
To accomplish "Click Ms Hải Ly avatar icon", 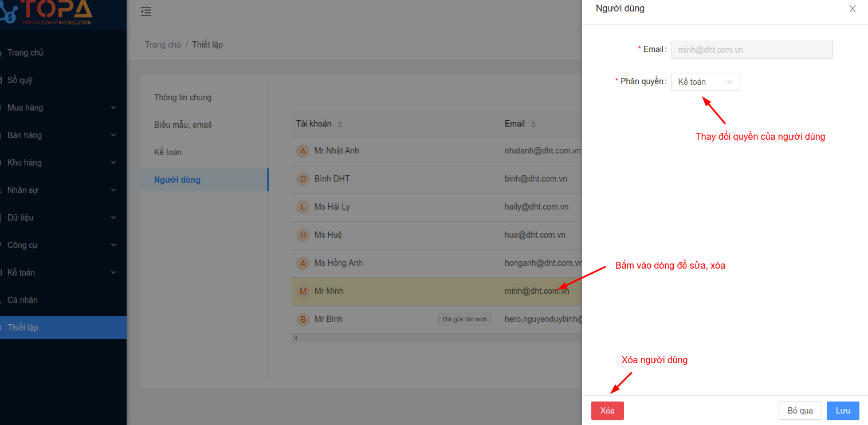I will click(303, 207).
